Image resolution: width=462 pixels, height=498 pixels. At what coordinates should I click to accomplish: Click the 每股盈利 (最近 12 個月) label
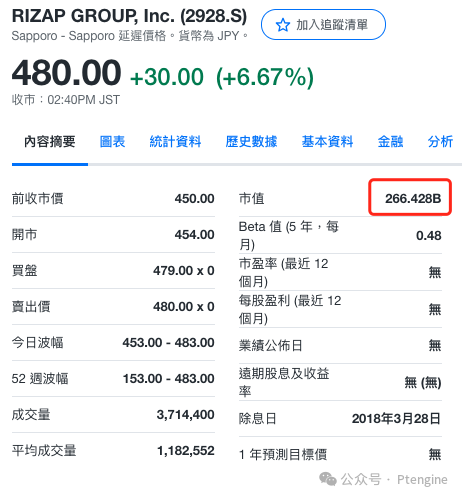(290, 310)
